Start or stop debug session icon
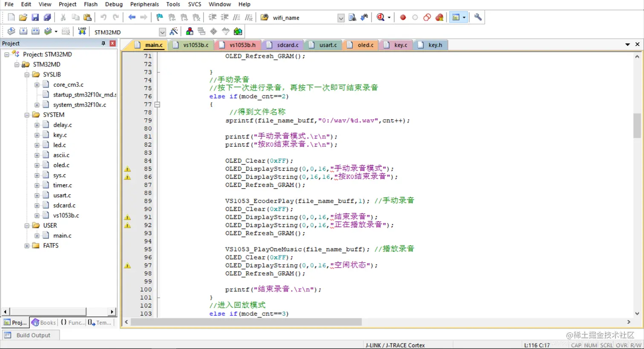 (380, 17)
